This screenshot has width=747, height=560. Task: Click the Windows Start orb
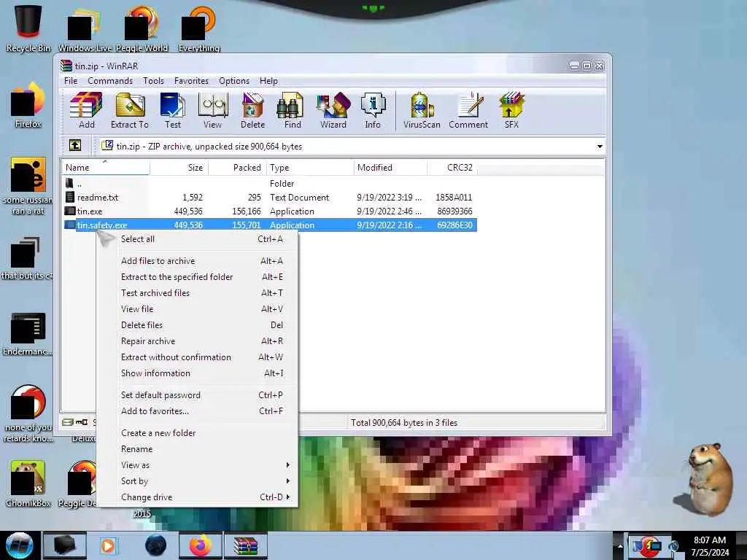click(20, 545)
